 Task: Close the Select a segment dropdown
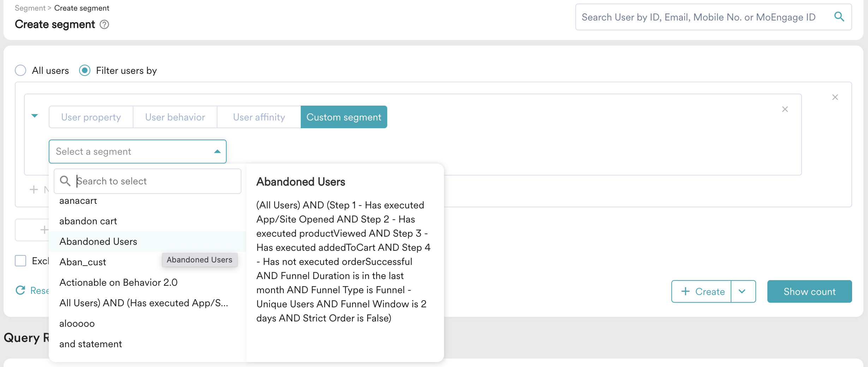pyautogui.click(x=217, y=152)
